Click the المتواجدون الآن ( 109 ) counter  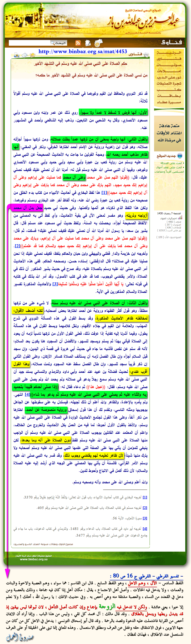coord(169,237)
